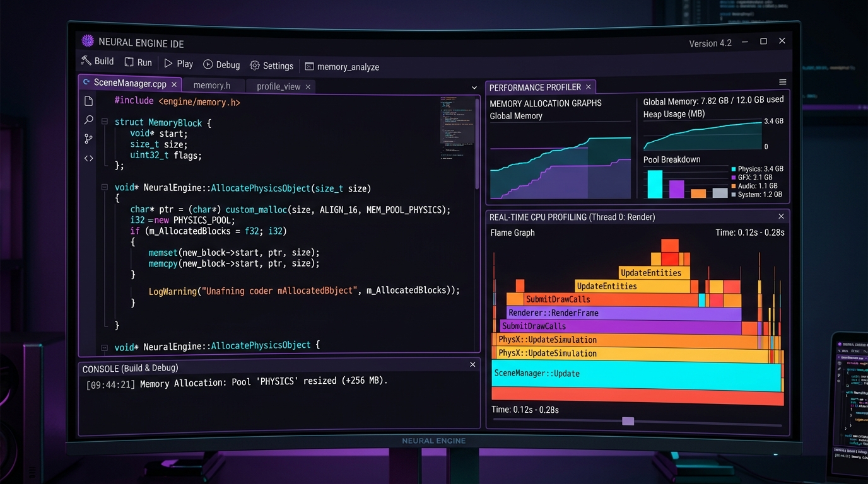Start Play from the toolbar
This screenshot has height=484, width=868.
(179, 64)
